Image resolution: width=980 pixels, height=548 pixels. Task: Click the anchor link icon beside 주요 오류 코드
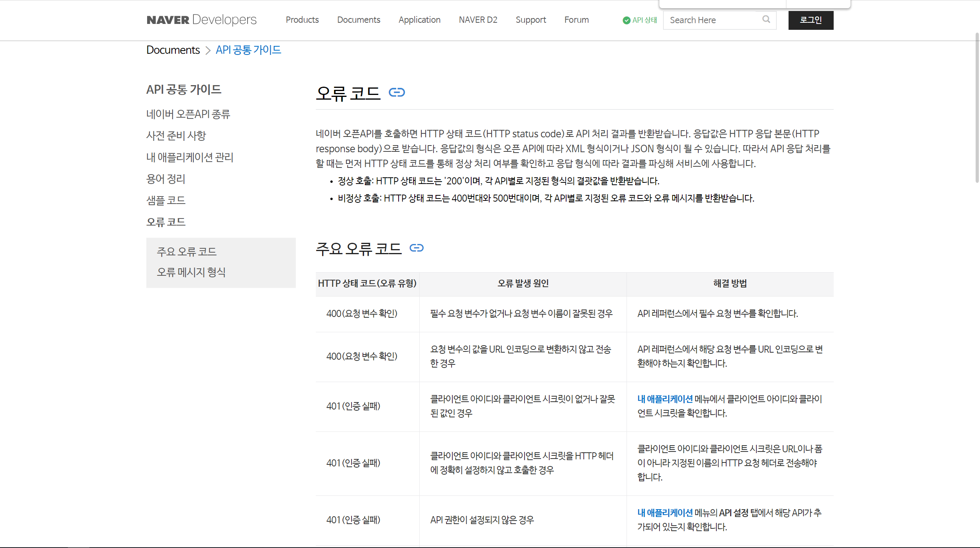coord(416,248)
